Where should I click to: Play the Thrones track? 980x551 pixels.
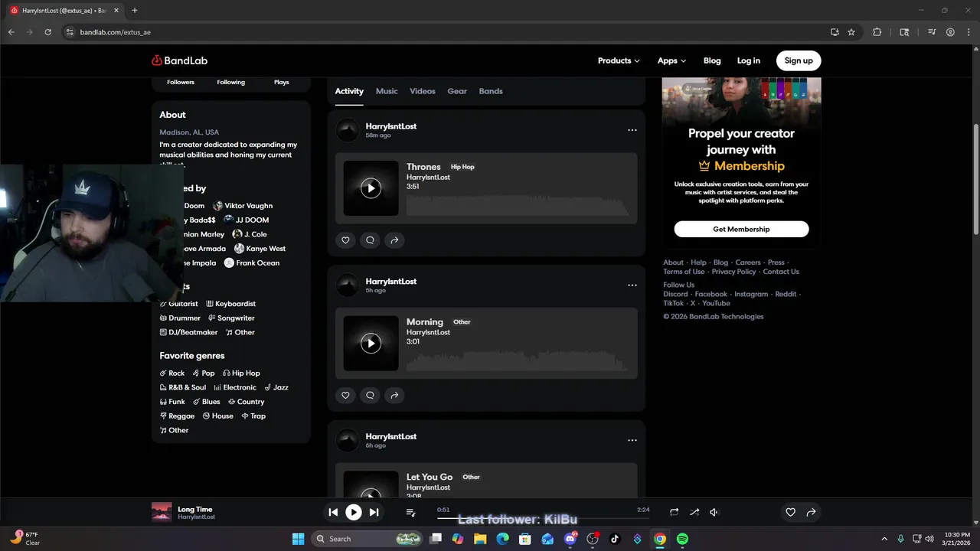371,187
